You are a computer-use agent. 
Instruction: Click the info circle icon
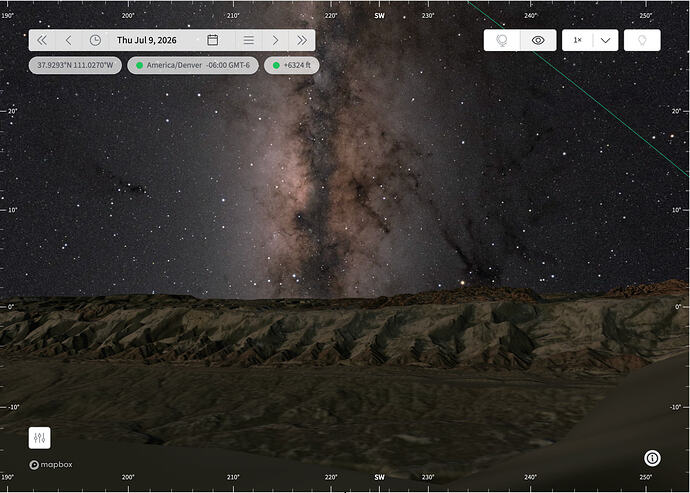point(652,459)
